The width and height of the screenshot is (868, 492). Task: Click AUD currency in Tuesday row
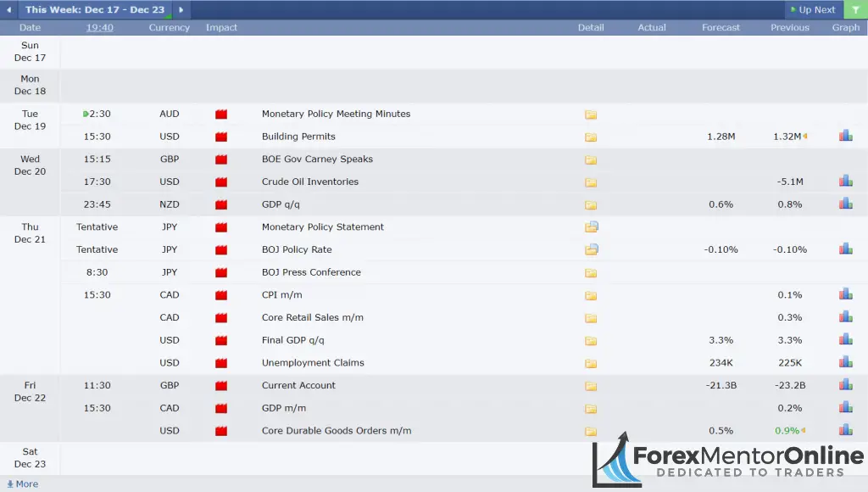[170, 114]
